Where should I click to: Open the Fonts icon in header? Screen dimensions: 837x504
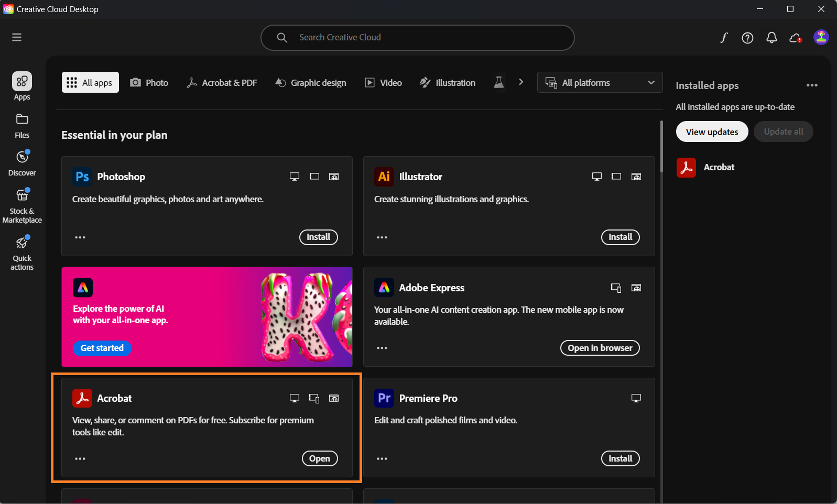pyautogui.click(x=724, y=38)
